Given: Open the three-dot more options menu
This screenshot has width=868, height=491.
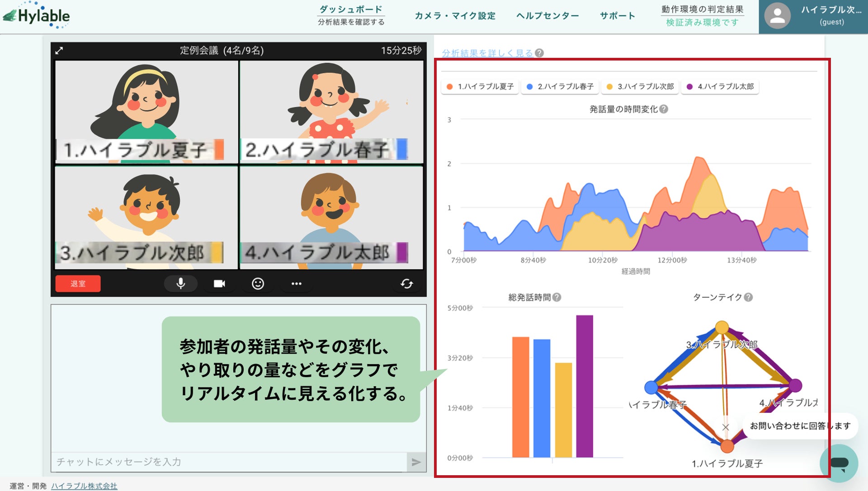Looking at the screenshot, I should tap(296, 284).
